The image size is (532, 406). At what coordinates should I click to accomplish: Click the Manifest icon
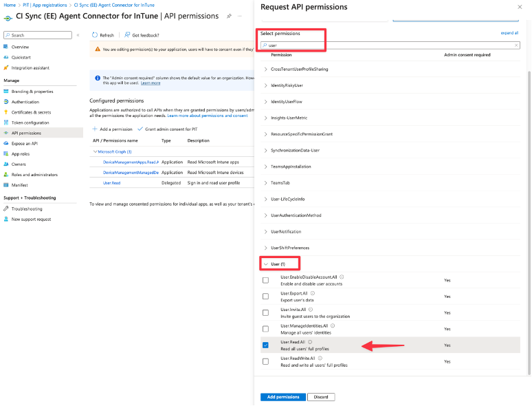[5, 185]
